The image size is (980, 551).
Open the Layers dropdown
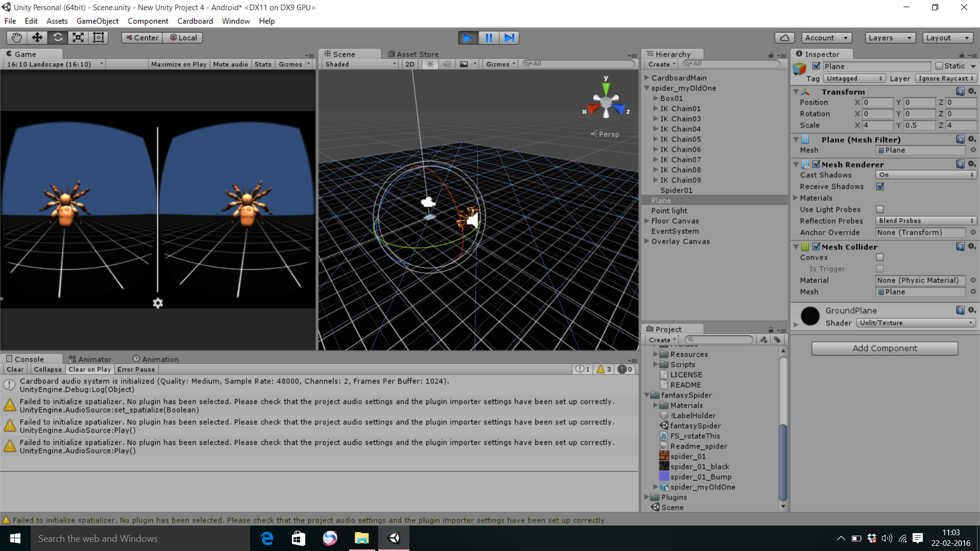[x=890, y=38]
